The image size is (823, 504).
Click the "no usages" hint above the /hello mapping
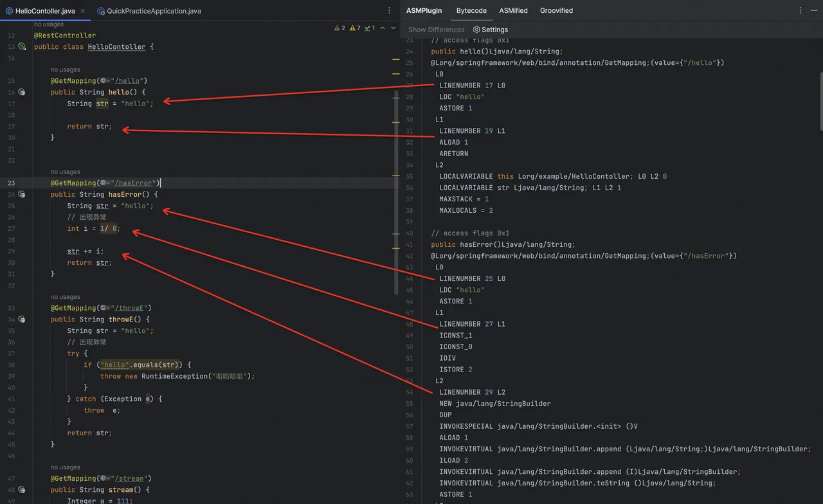click(65, 69)
